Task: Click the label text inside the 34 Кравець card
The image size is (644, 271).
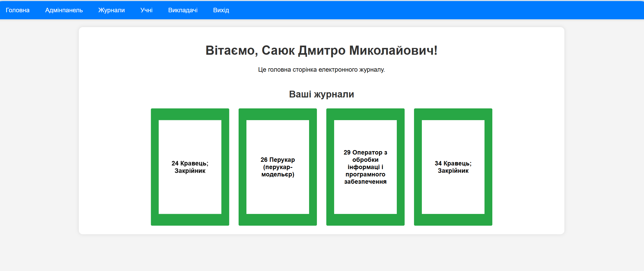Action: point(453,167)
